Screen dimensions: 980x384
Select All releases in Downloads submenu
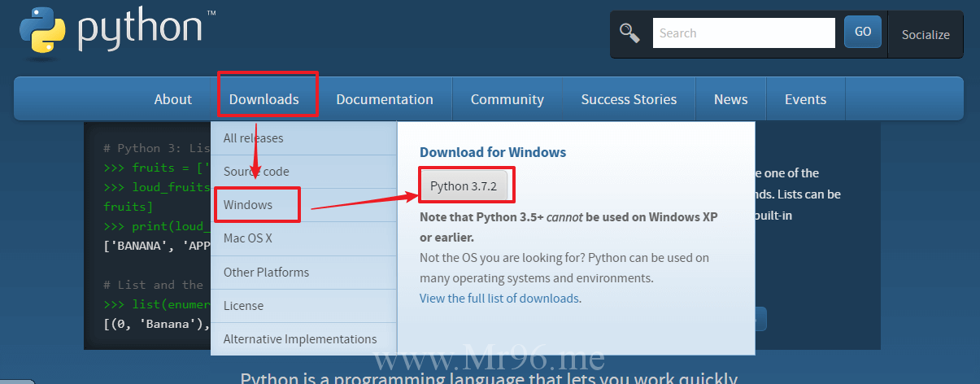pos(303,138)
